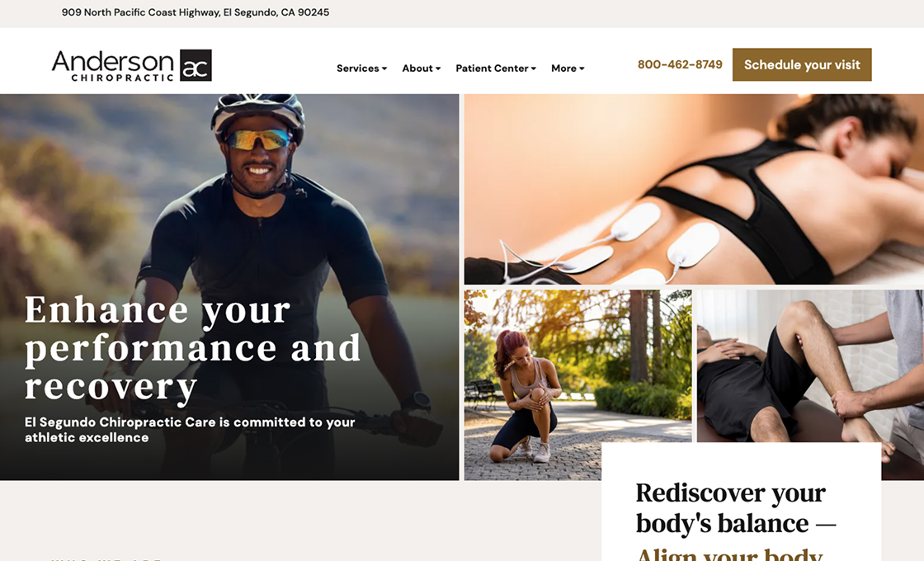This screenshot has height=561, width=924.
Task: Select the electrode therapy back image
Action: [694, 189]
